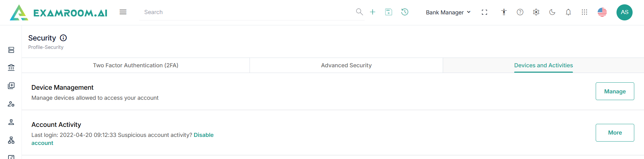The width and height of the screenshot is (644, 159).
Task: Open the US flag language selector
Action: click(602, 12)
